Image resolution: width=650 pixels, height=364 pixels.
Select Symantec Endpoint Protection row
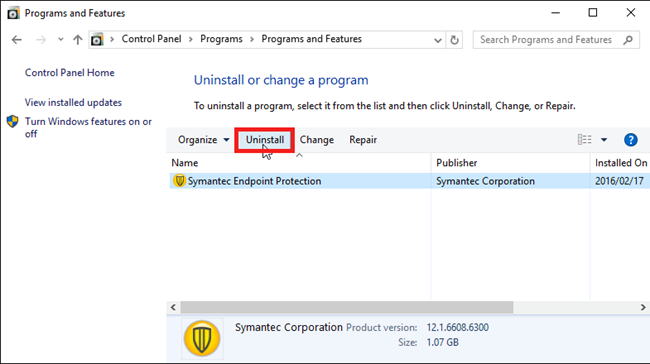coord(410,181)
